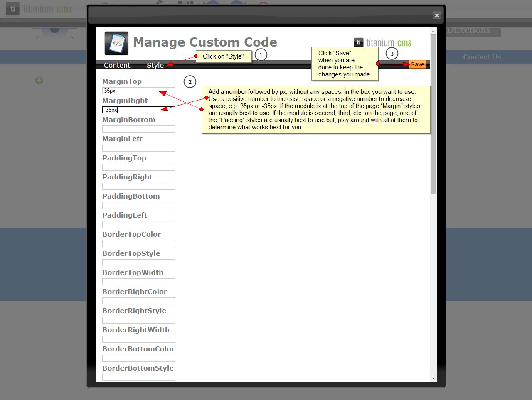Click the green plus add icon
532x400 pixels.
(39, 81)
